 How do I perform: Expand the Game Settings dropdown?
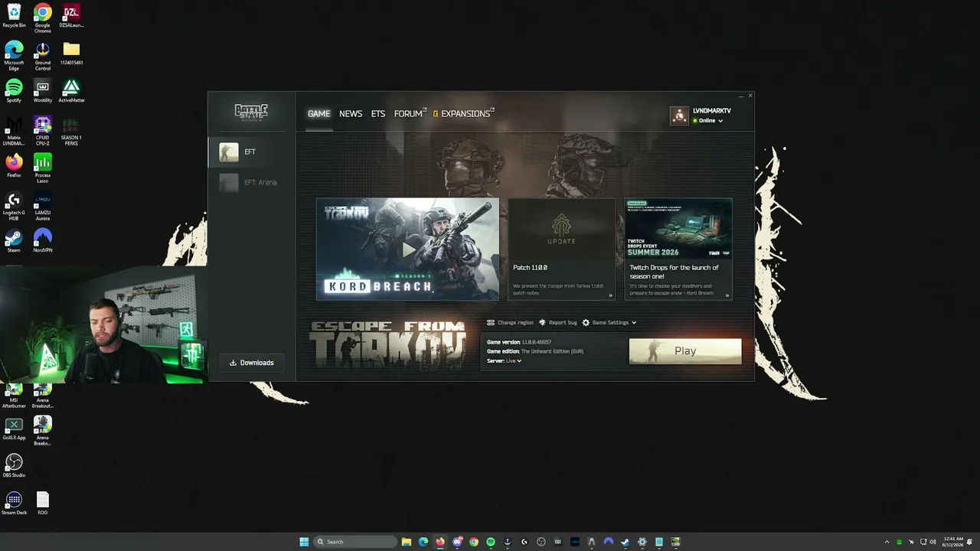[x=609, y=323]
